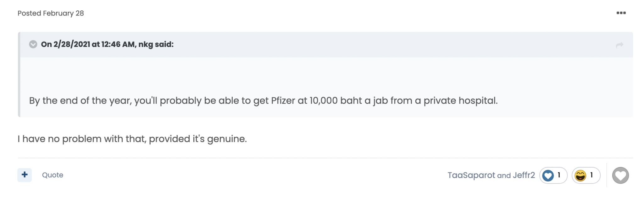Viewport: 644px width, 218px height.
Task: Click the quote header 'nkg said'
Action: (x=156, y=44)
